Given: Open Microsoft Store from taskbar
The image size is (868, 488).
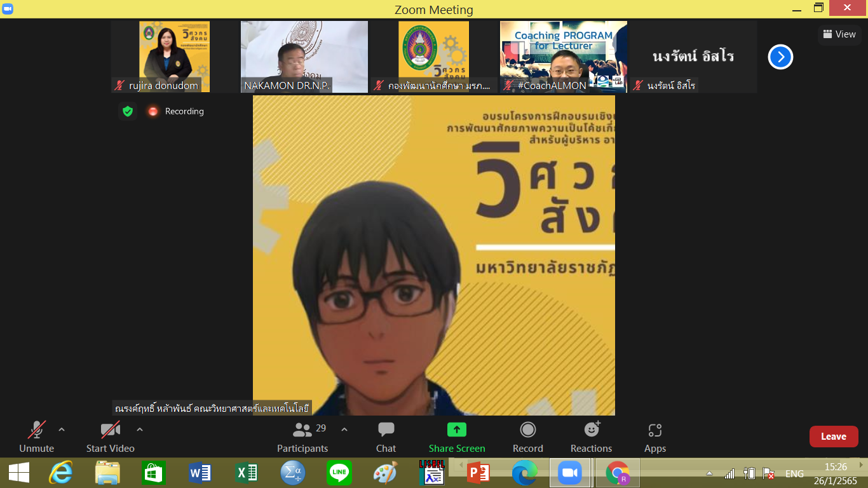Looking at the screenshot, I should pyautogui.click(x=154, y=473).
